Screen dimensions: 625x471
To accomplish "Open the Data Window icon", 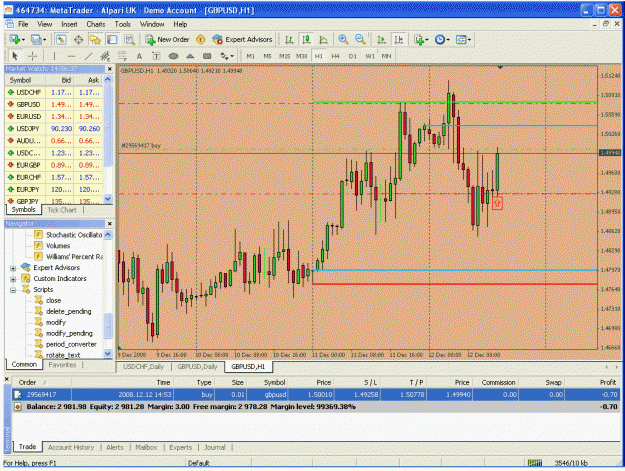I will [79, 39].
